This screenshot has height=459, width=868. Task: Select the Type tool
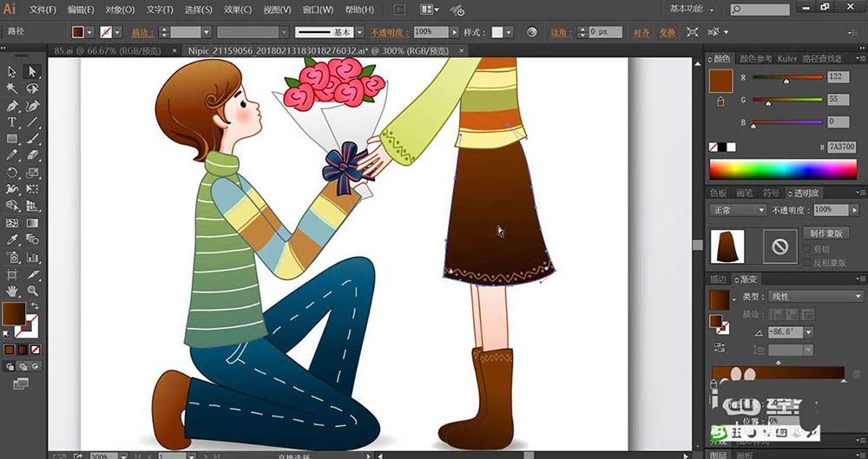[x=11, y=122]
